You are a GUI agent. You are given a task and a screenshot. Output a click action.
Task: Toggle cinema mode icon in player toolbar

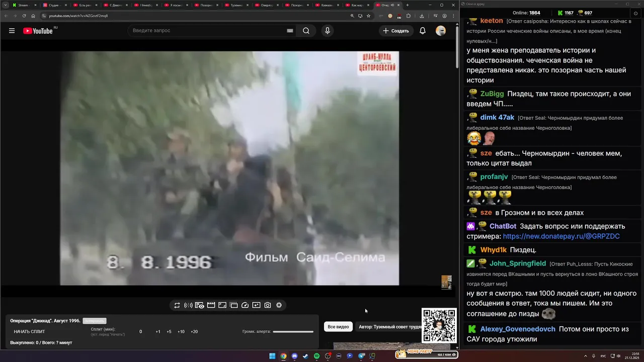tap(233, 305)
